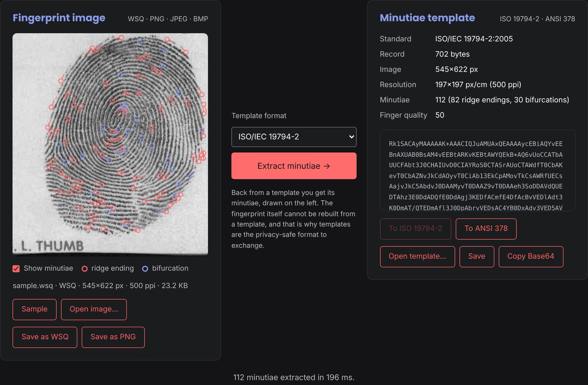588x385 pixels.
Task: Click the dimmed To ISO 19794-2 button
Action: coord(415,229)
